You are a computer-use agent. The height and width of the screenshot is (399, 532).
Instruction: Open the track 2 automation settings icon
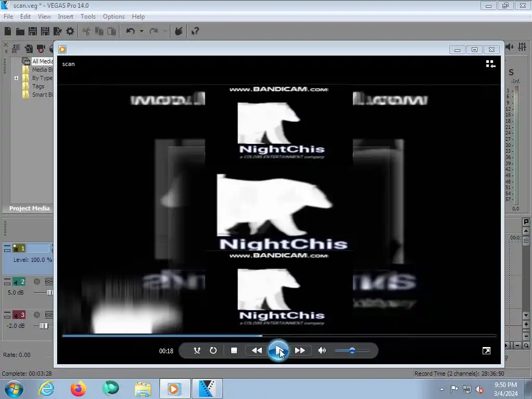point(49,282)
